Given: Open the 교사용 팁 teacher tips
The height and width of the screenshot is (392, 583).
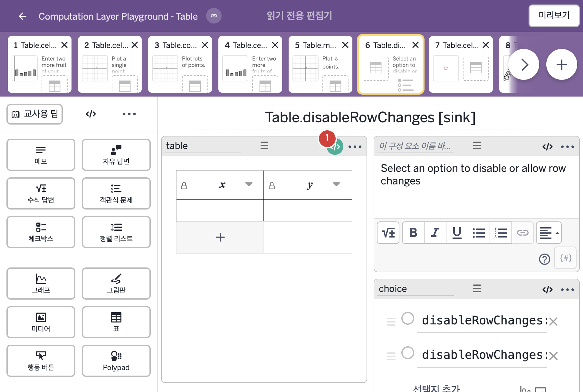Looking at the screenshot, I should point(35,114).
